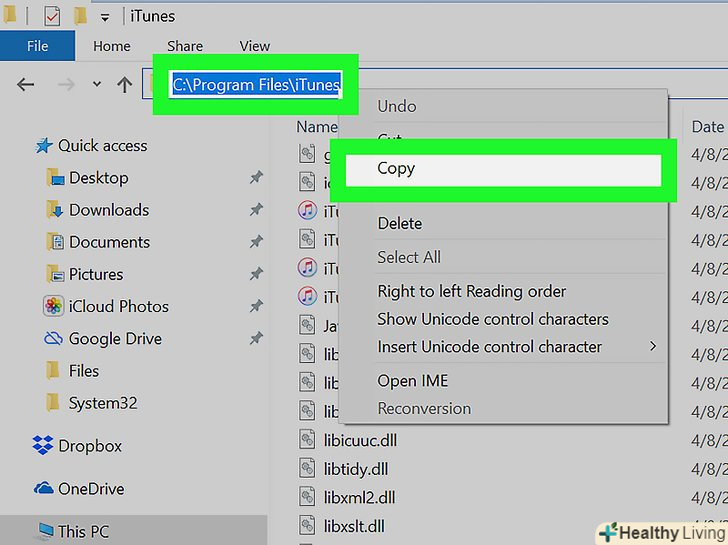Choose Undo in the context menu
This screenshot has width=728, height=545.
(397, 106)
